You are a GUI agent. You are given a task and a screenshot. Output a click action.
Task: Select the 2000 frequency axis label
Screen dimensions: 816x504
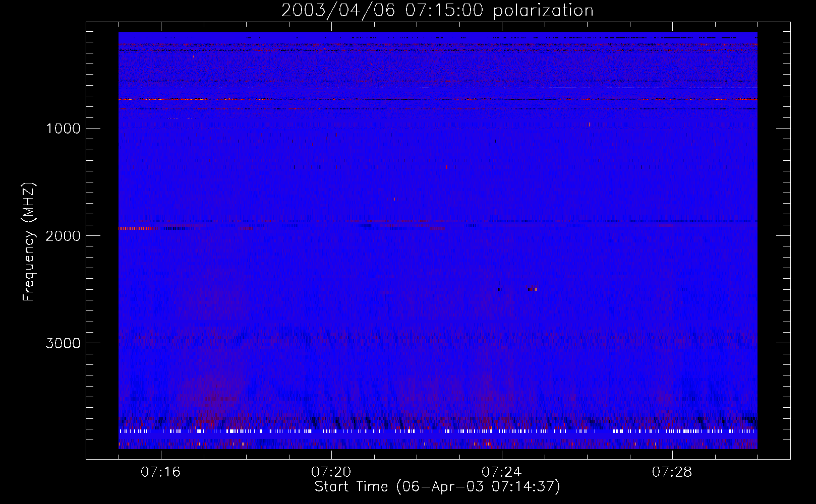tap(63, 236)
